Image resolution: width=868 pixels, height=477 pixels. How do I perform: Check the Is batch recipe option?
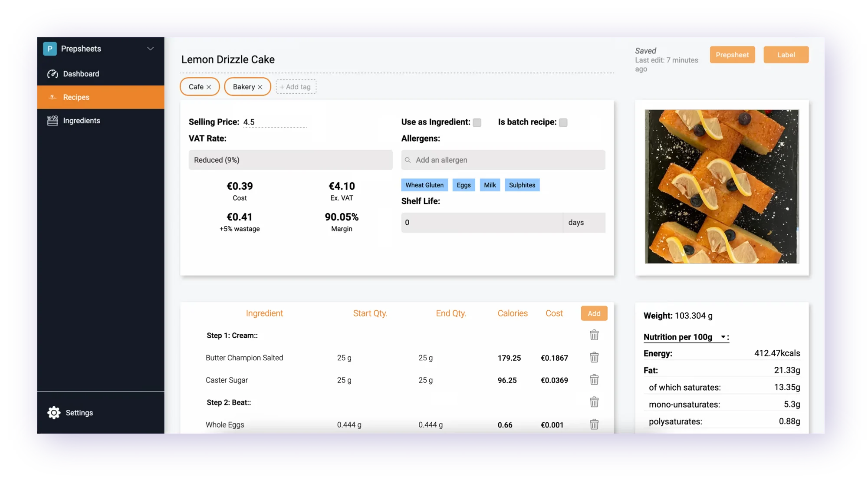563,122
